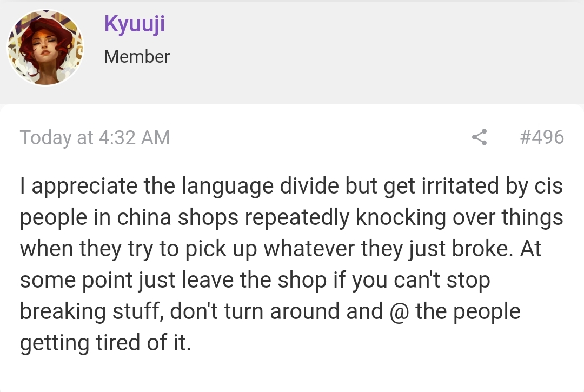Click the 'Today at 4:32 AM' timestamp

(x=95, y=137)
